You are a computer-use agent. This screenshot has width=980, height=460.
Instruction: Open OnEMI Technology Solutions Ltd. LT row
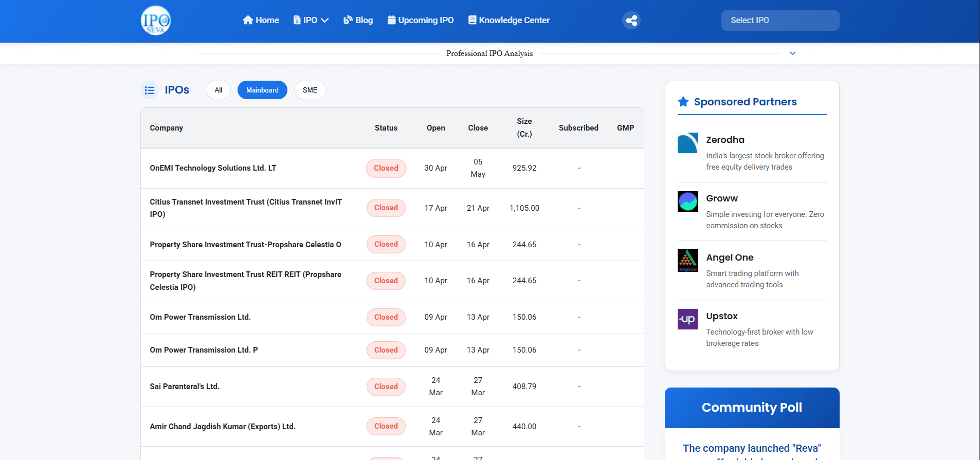[392, 168]
